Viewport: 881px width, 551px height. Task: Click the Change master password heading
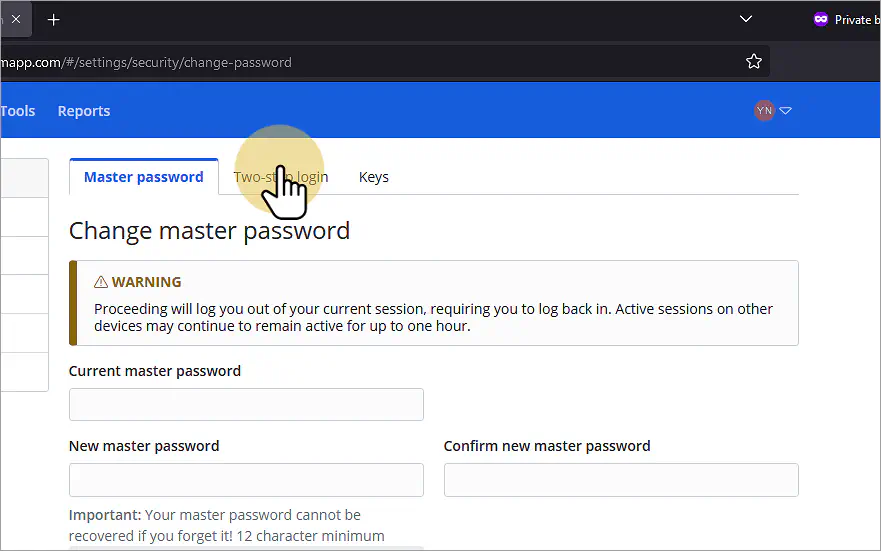(209, 231)
